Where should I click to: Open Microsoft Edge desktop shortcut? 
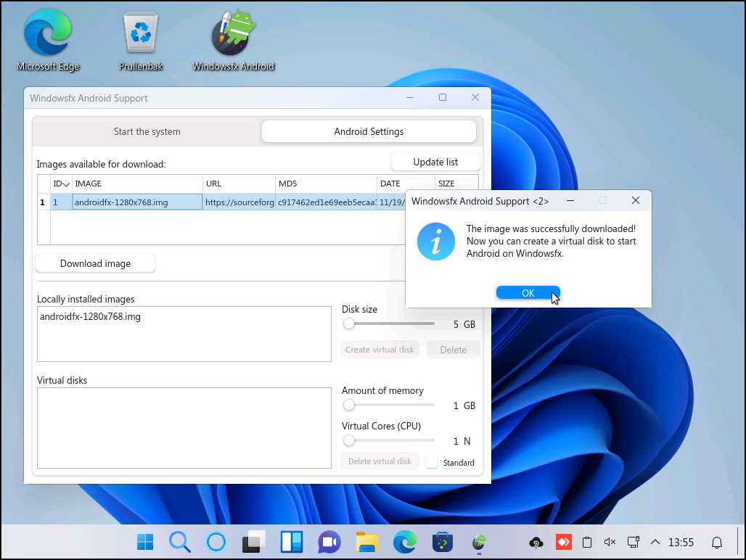point(48,41)
